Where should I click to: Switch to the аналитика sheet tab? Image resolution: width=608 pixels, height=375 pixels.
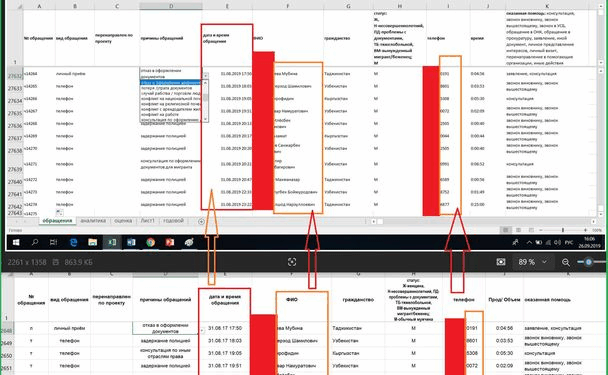(93, 221)
